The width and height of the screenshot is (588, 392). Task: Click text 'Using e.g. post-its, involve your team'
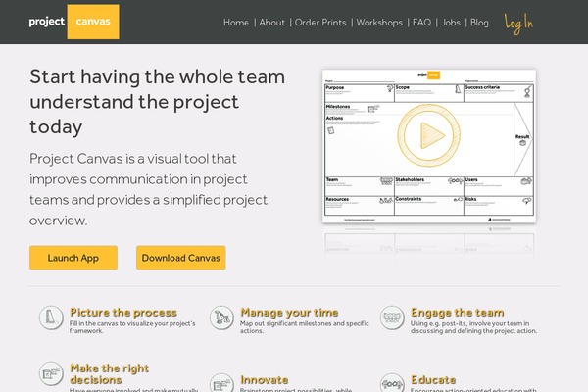click(x=473, y=327)
